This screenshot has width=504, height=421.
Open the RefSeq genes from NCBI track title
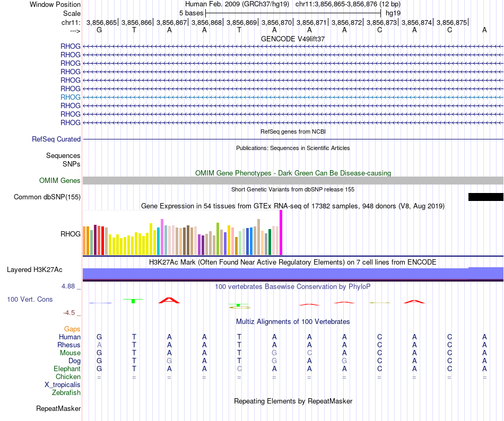pyautogui.click(x=293, y=131)
